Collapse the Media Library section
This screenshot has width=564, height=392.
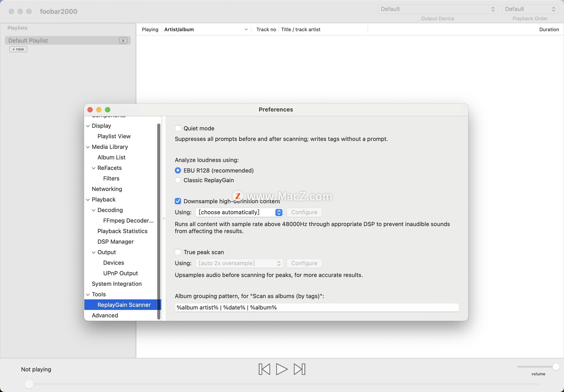pos(88,147)
